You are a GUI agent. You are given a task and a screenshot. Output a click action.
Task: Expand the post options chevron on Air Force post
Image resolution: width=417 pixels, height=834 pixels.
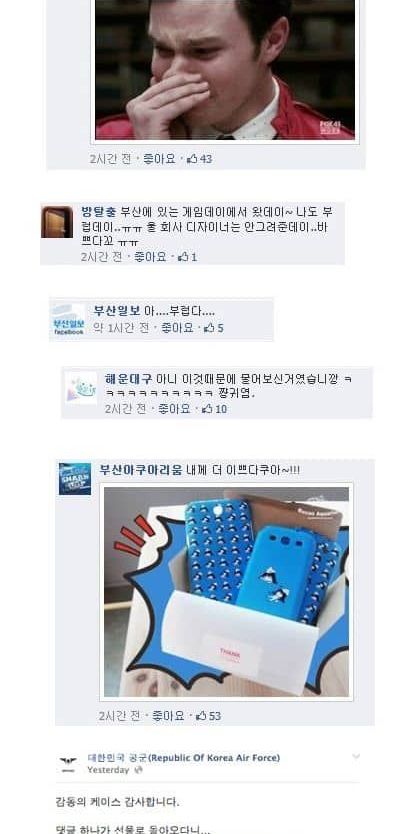click(356, 757)
